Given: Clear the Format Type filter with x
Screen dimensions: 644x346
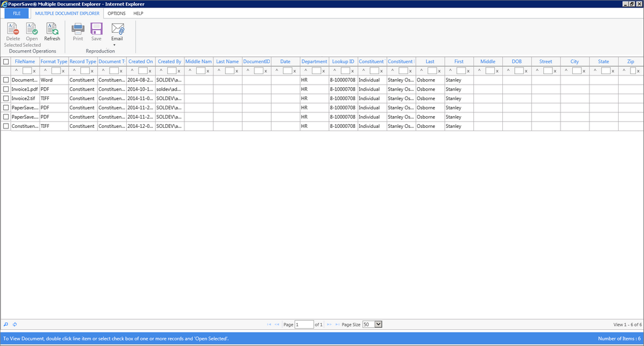Looking at the screenshot, I should coord(63,71).
